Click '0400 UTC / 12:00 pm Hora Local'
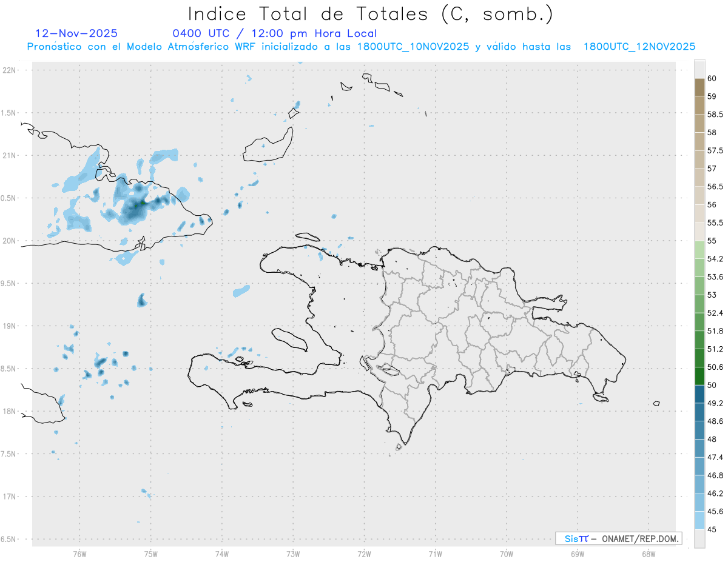 (274, 33)
